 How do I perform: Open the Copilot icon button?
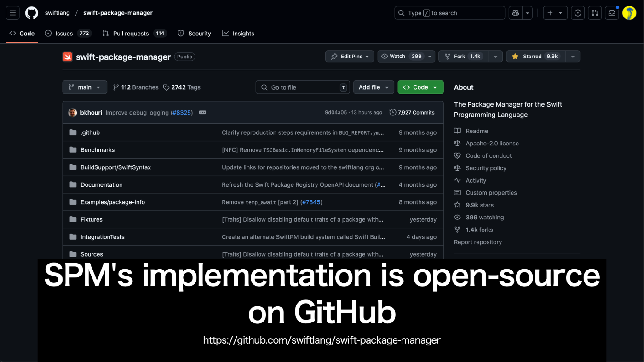click(x=515, y=13)
